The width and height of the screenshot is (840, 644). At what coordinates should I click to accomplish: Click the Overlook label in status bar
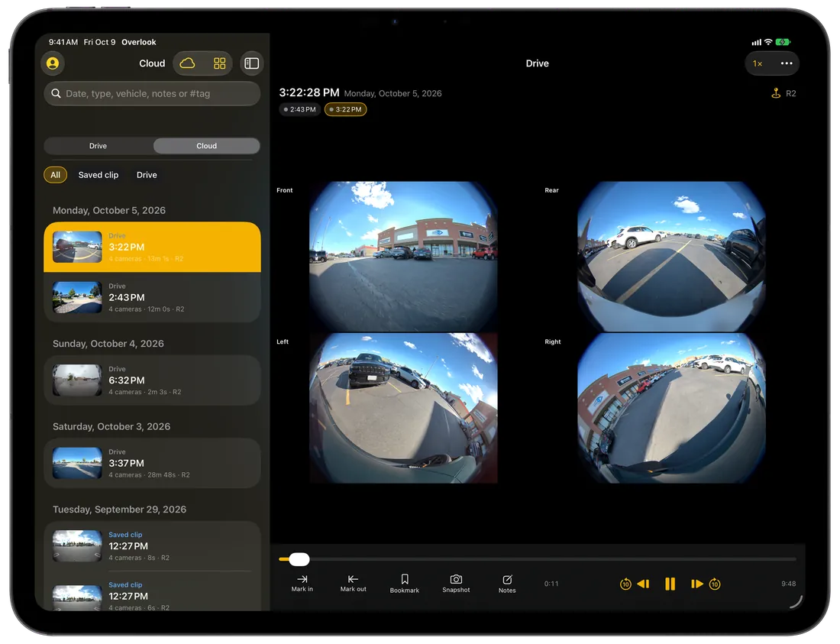(139, 42)
